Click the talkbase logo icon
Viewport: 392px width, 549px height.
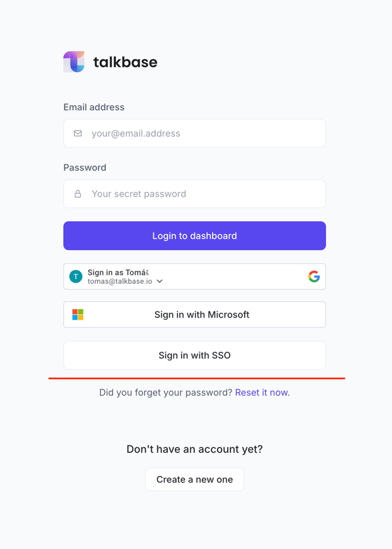[x=74, y=62]
